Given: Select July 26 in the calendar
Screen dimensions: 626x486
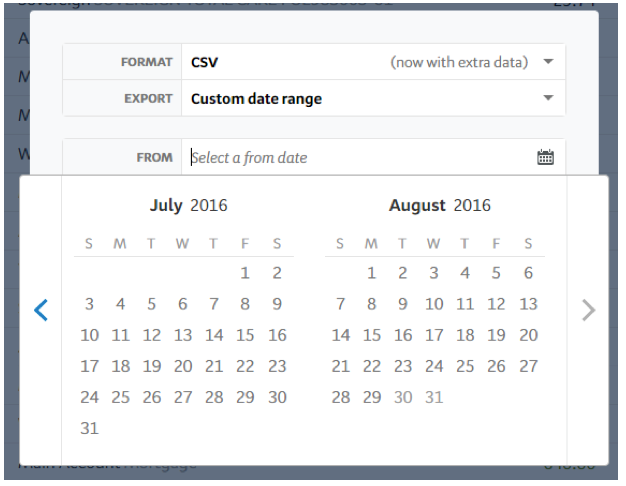Looking at the screenshot, I should (x=152, y=398).
